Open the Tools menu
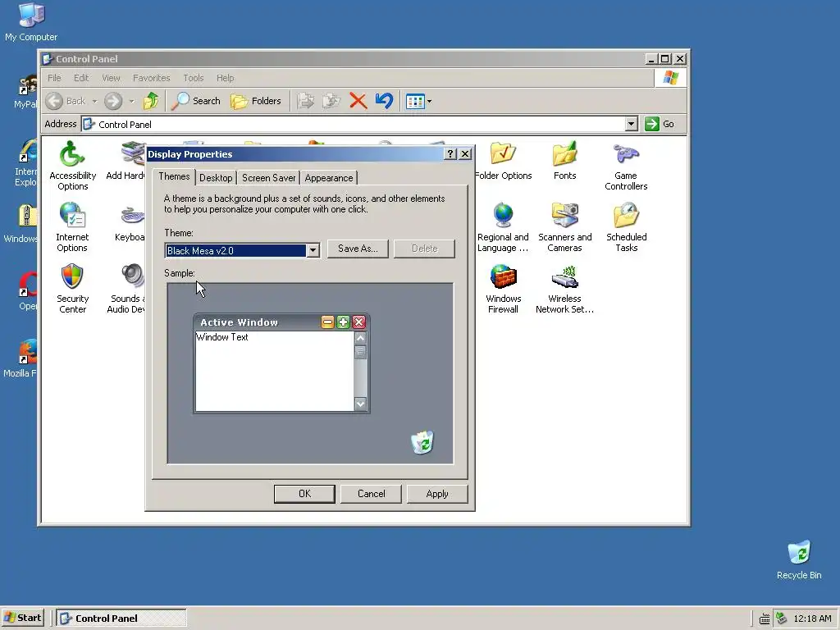 pos(193,78)
